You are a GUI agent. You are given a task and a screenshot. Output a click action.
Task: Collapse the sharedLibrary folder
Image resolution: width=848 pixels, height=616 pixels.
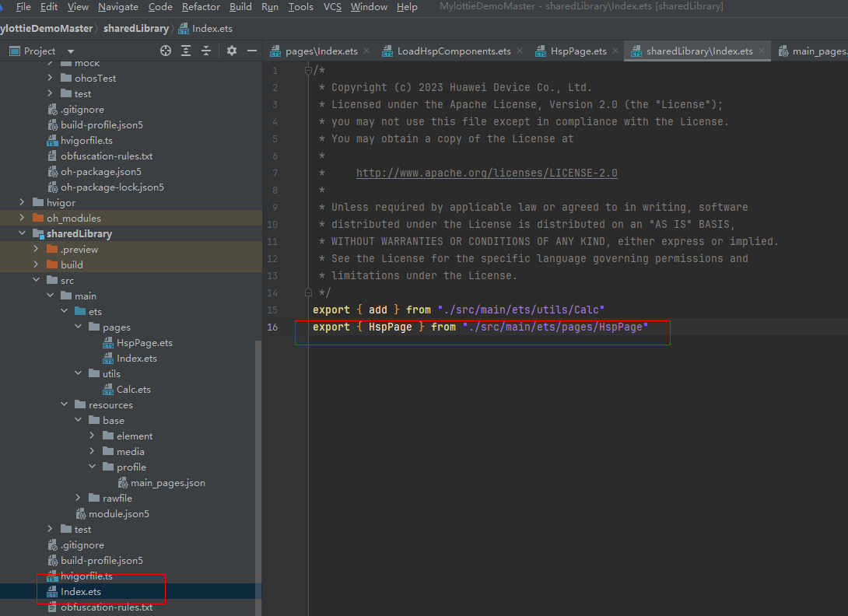(23, 234)
